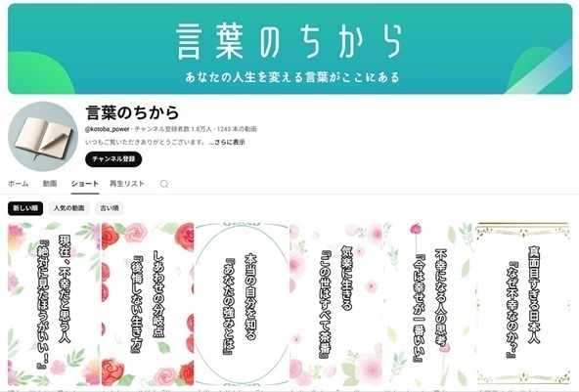Filter by 人気の動画 chip
Screen dimensions: 579x392
click(x=69, y=208)
